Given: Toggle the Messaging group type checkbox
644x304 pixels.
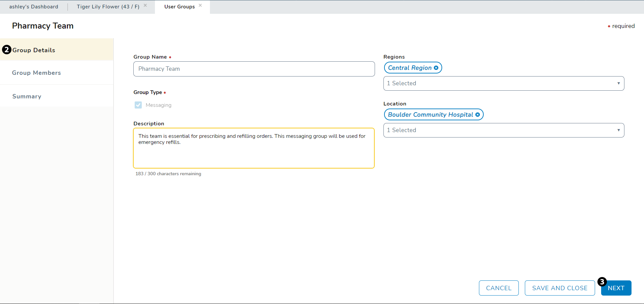Looking at the screenshot, I should (138, 105).
